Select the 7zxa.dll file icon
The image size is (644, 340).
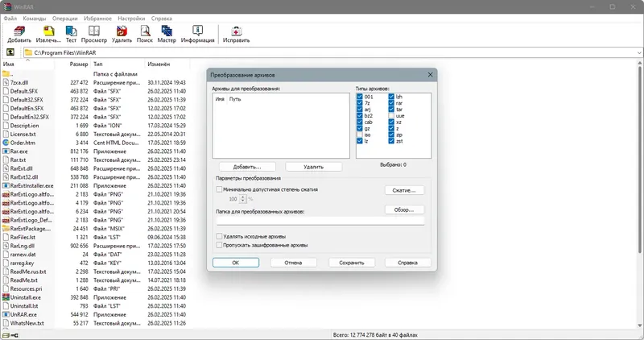[x=6, y=83]
